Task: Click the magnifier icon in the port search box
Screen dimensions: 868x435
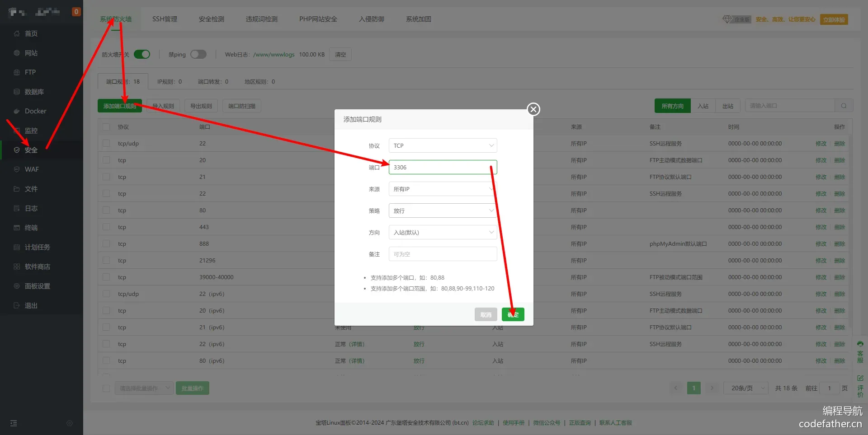Action: [x=844, y=106]
